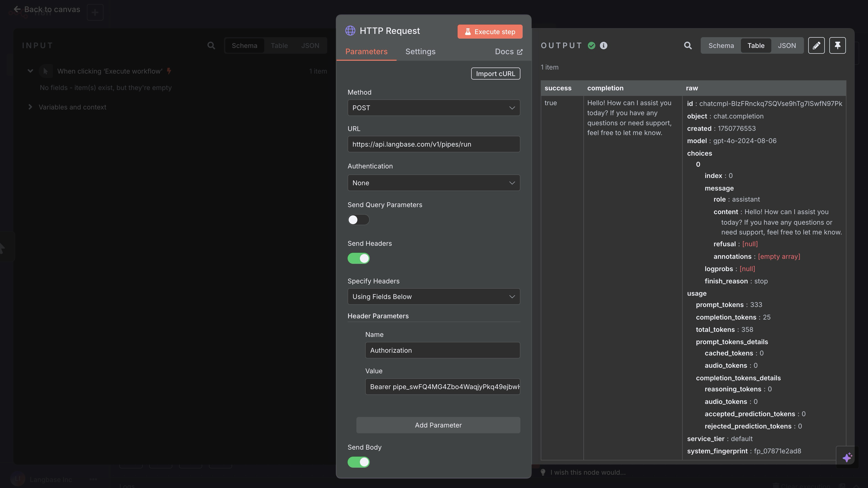Click the output search magnifier icon
This screenshot has width=868, height=488.
[x=688, y=45]
